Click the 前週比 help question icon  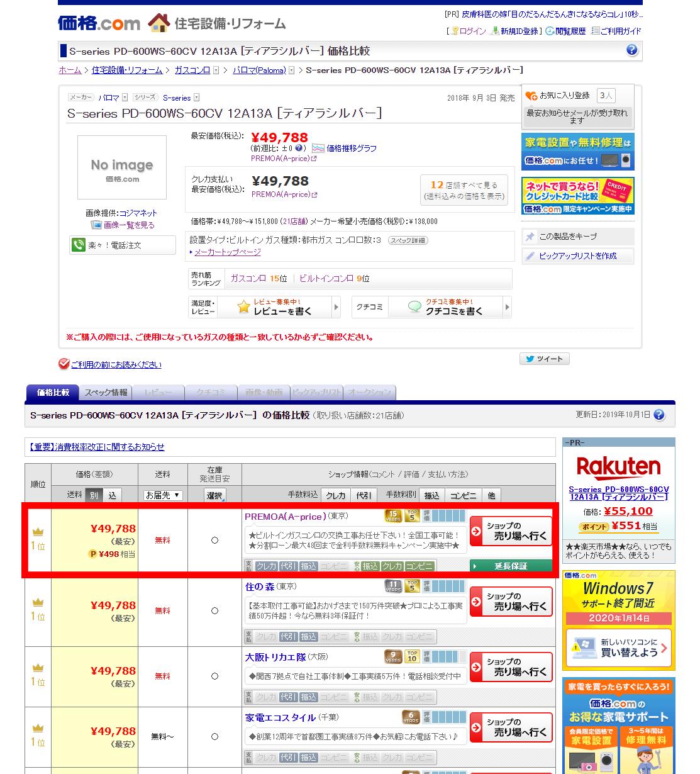pyautogui.click(x=299, y=149)
